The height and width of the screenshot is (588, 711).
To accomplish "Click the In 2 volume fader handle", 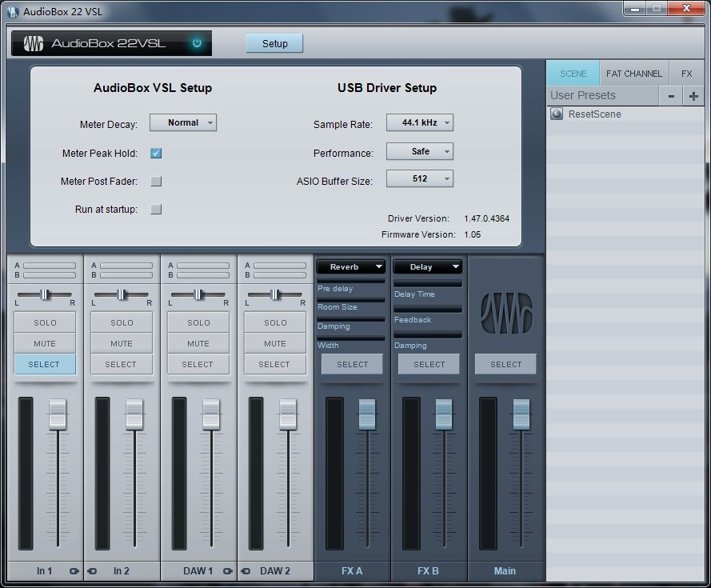I will pyautogui.click(x=134, y=414).
